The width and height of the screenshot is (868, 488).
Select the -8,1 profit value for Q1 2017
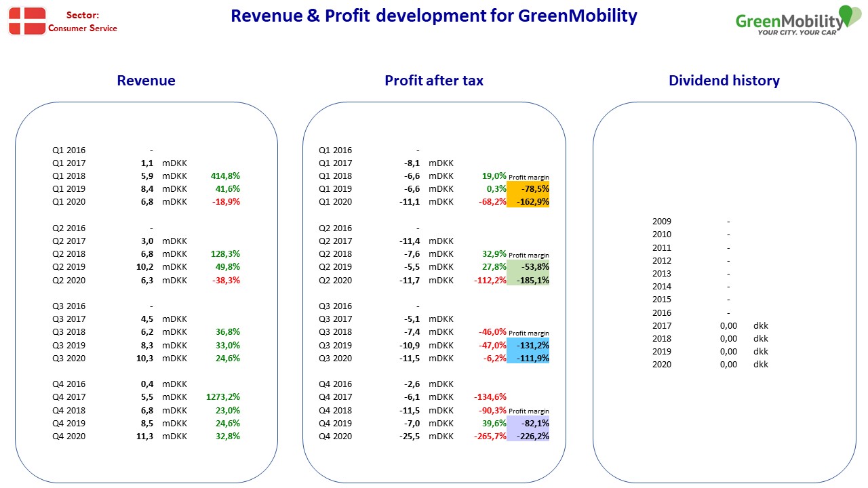click(412, 163)
